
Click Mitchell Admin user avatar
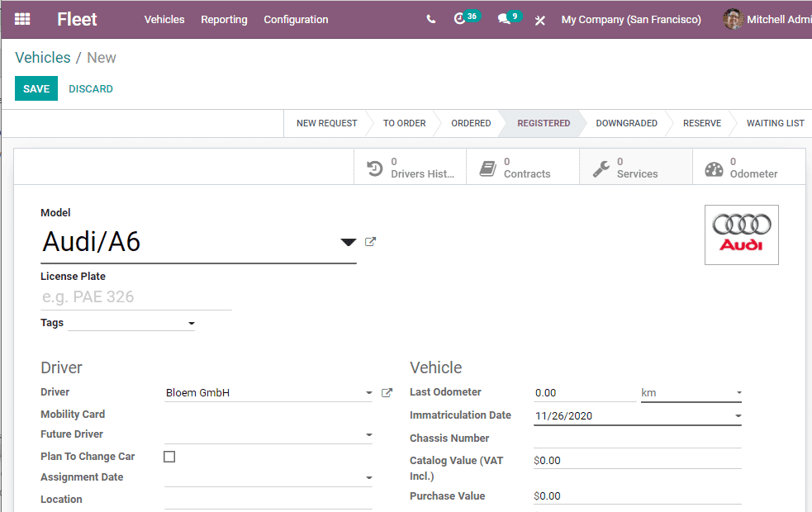coord(733,19)
